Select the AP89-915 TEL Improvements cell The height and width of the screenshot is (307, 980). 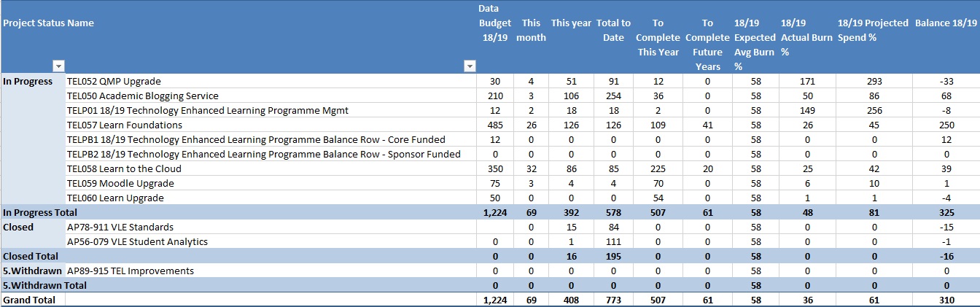(131, 271)
